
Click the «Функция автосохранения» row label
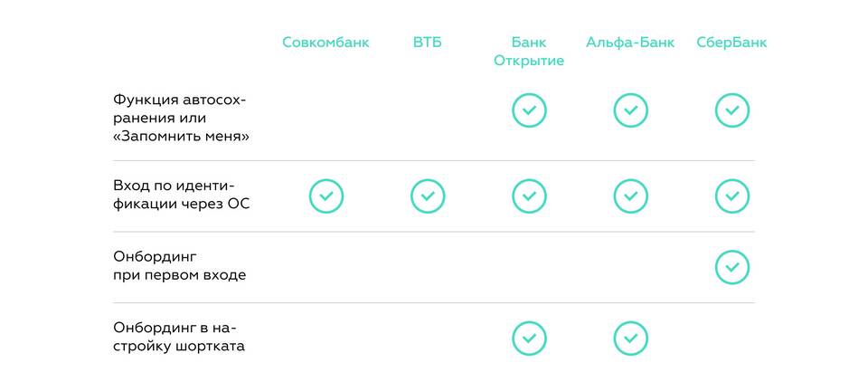(181, 118)
